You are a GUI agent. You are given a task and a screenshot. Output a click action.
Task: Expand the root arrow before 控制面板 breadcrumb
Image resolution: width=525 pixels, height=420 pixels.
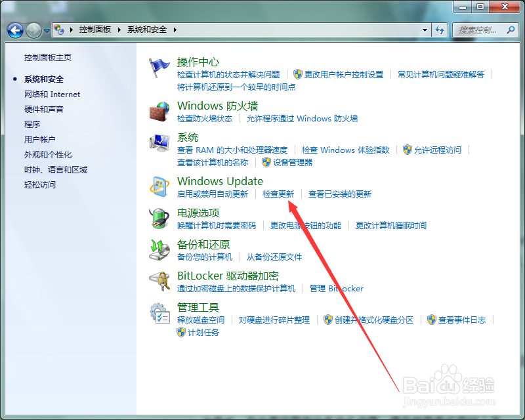click(72, 30)
